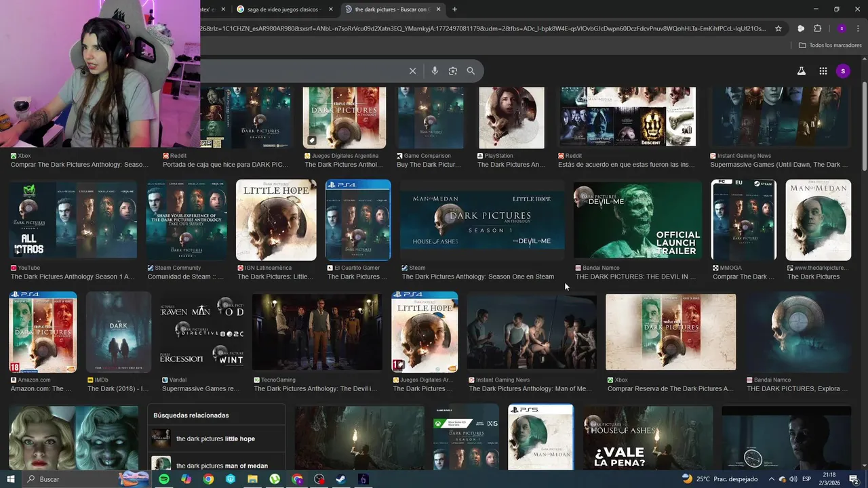Open the '¿Vale la pena?' House of Ashes image
The image size is (868, 488).
pos(648,438)
